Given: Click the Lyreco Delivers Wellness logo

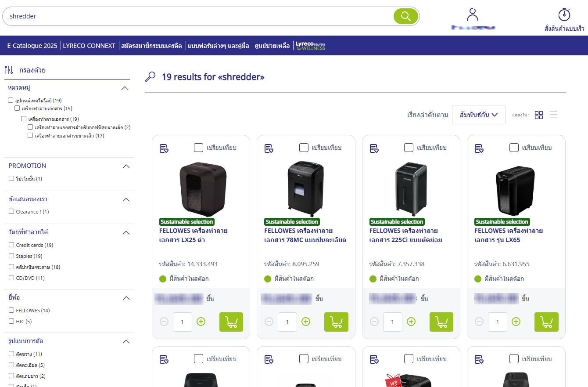Looking at the screenshot, I should click(x=310, y=46).
